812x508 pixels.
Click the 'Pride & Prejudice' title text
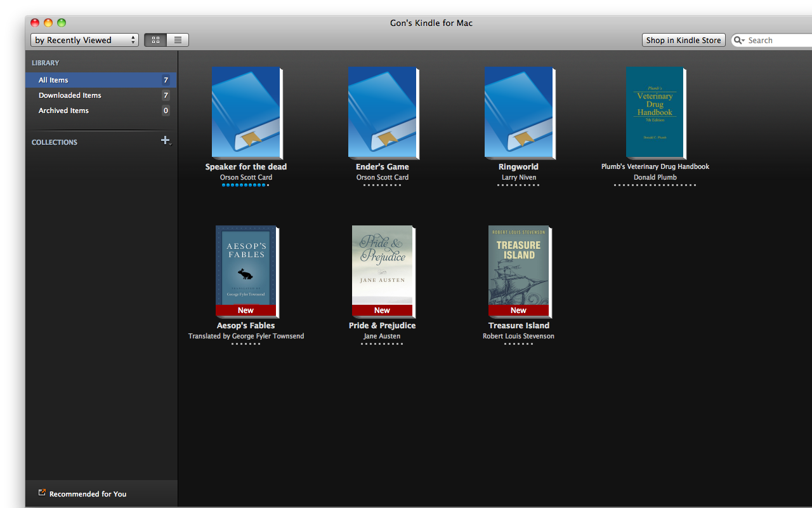(x=383, y=326)
